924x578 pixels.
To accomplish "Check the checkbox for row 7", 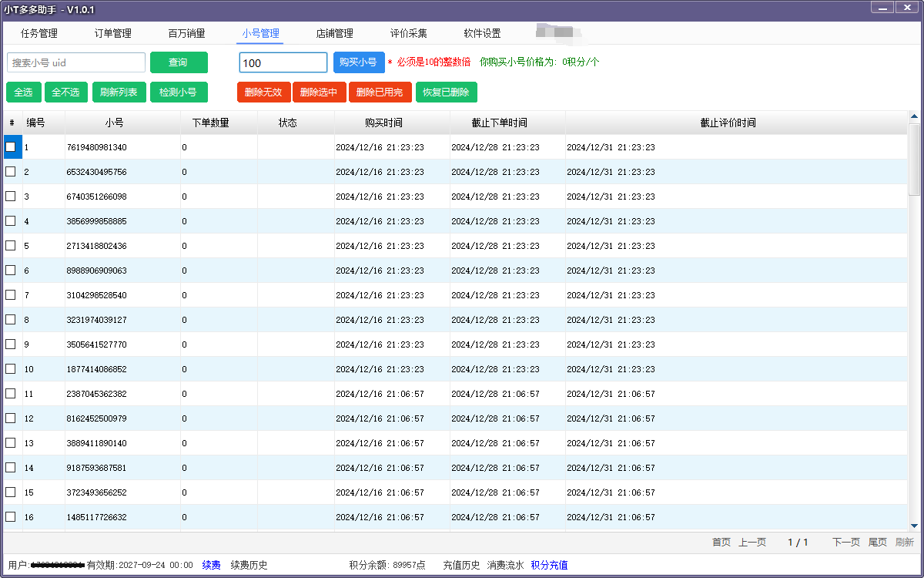I will [11, 295].
